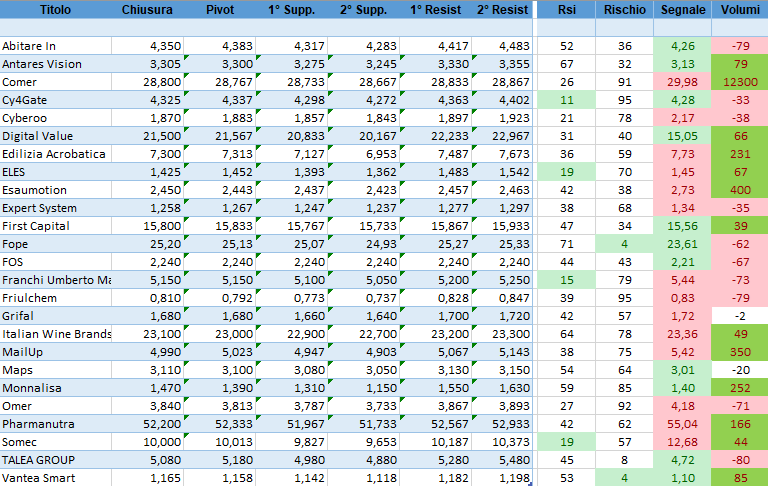
Task: Select the Abitare In title cell
Action: pyautogui.click(x=55, y=46)
